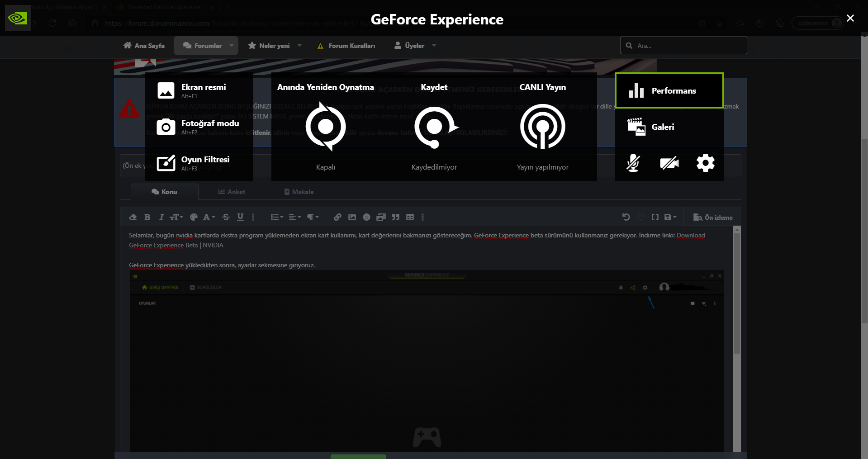Open the Oyun Filtresi option
Screen dimensions: 868x459
[x=199, y=163]
